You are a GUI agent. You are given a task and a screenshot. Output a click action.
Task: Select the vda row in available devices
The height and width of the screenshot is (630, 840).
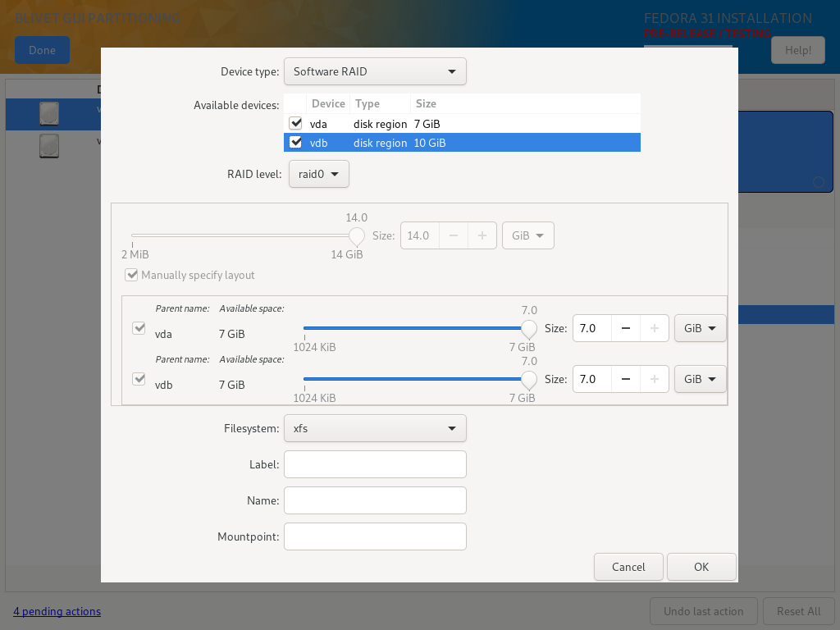462,124
